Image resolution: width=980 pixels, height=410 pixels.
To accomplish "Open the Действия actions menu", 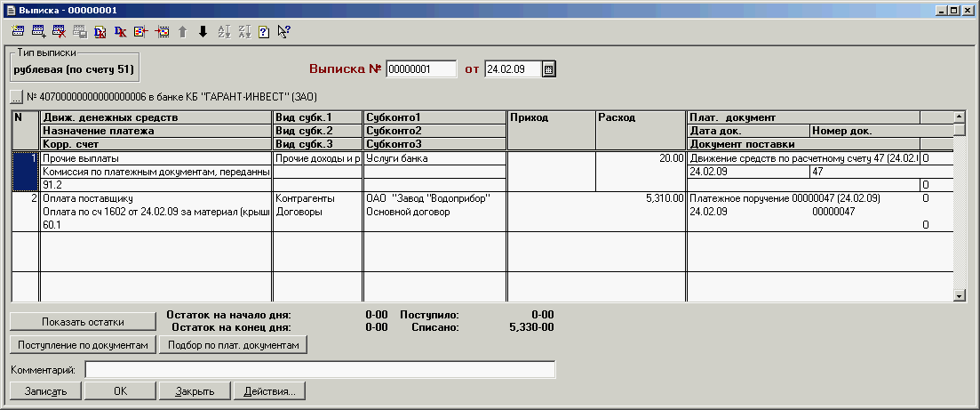I will tap(269, 391).
